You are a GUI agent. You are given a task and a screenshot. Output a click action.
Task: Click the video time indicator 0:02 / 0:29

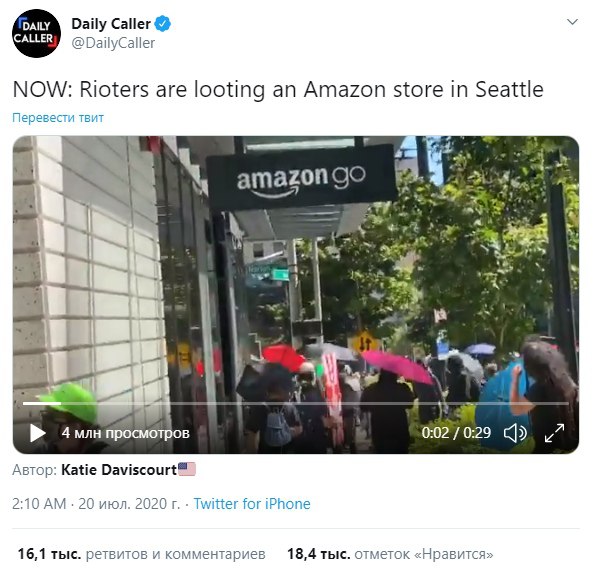[456, 433]
